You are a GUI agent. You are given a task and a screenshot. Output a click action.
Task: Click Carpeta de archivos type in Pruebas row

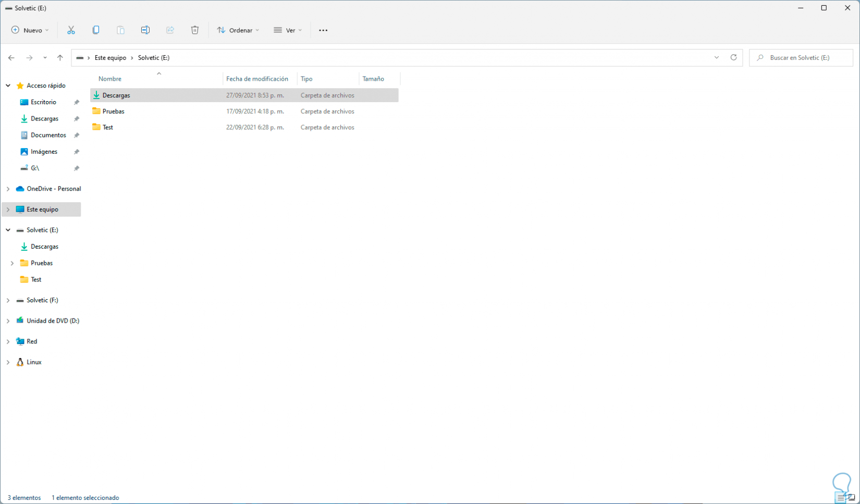[x=327, y=111]
